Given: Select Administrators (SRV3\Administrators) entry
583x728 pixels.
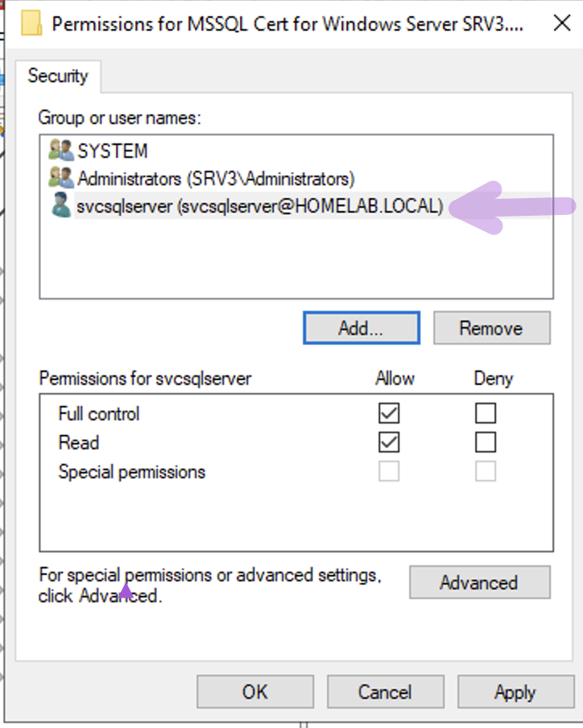Looking at the screenshot, I should click(216, 179).
